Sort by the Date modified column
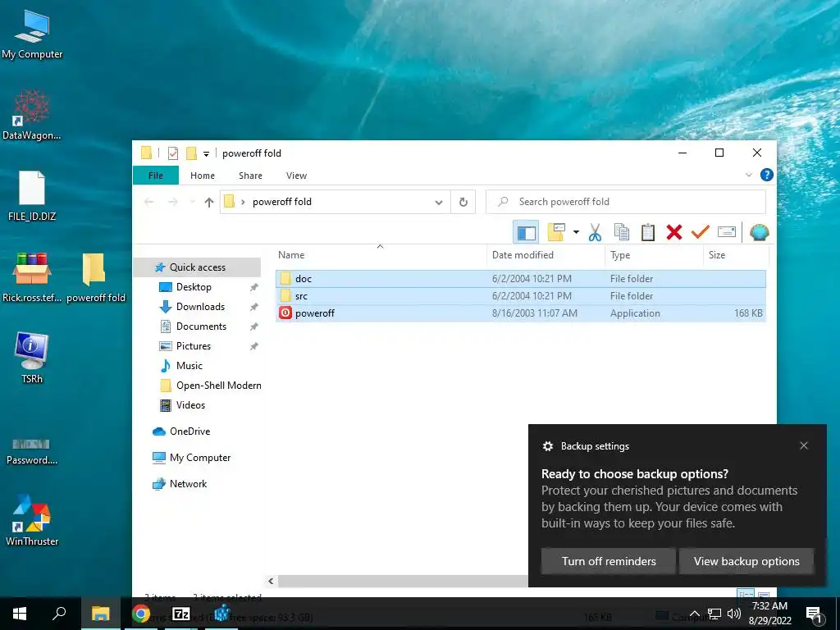 523,255
